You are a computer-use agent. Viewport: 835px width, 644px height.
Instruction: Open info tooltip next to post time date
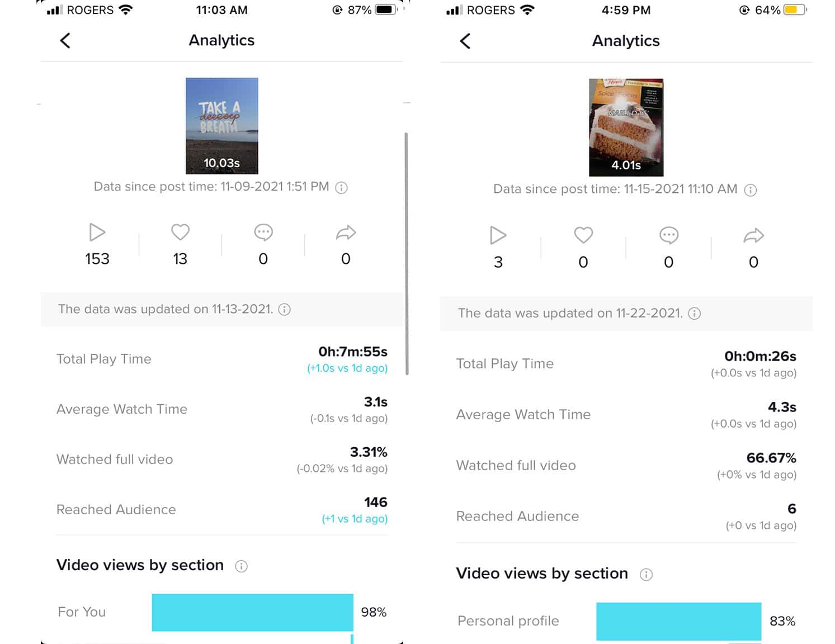(x=341, y=188)
